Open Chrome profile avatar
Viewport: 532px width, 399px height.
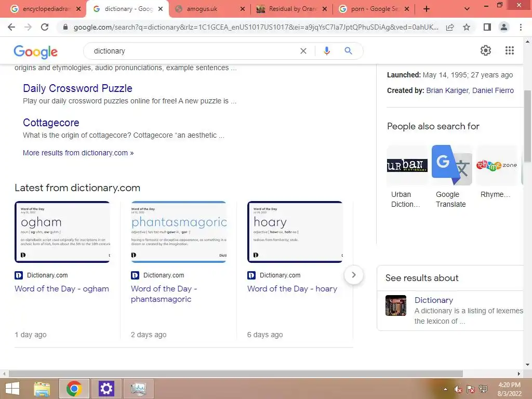click(504, 27)
